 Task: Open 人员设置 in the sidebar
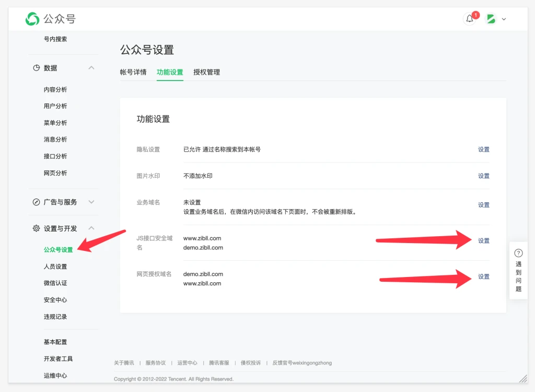coord(55,267)
